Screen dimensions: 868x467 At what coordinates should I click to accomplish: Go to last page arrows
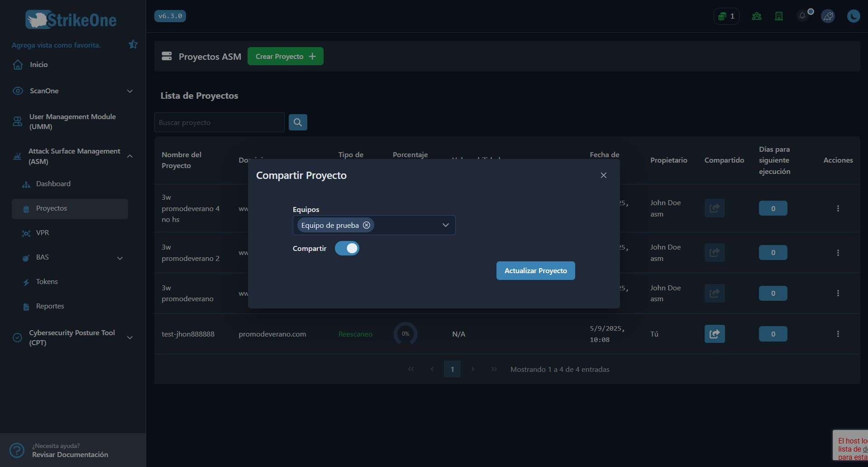[494, 369]
